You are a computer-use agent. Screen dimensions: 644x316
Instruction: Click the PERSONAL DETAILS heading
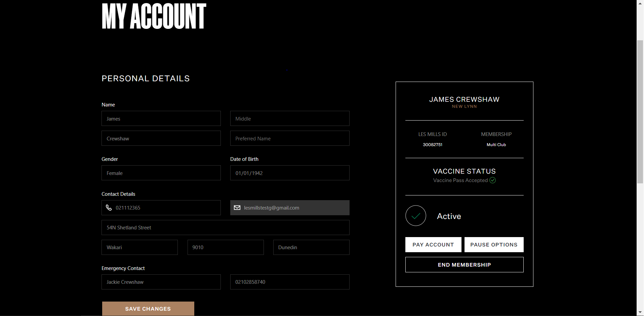[146, 78]
